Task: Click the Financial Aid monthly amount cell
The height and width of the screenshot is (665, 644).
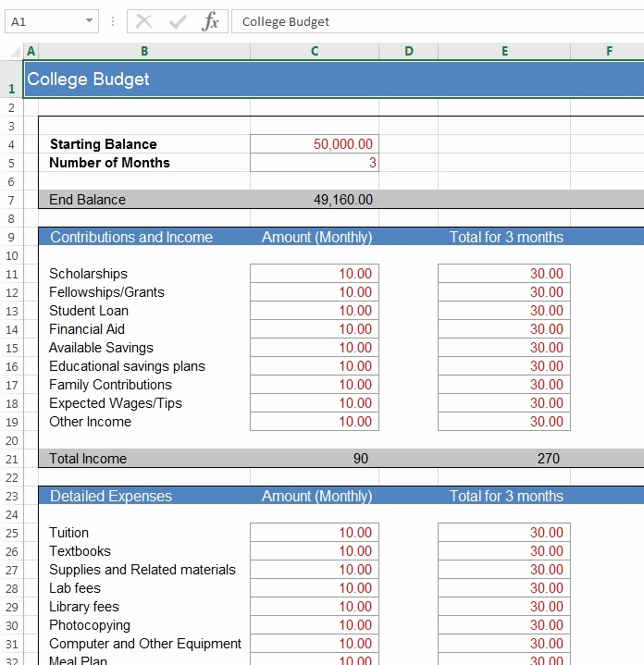Action: tap(315, 329)
